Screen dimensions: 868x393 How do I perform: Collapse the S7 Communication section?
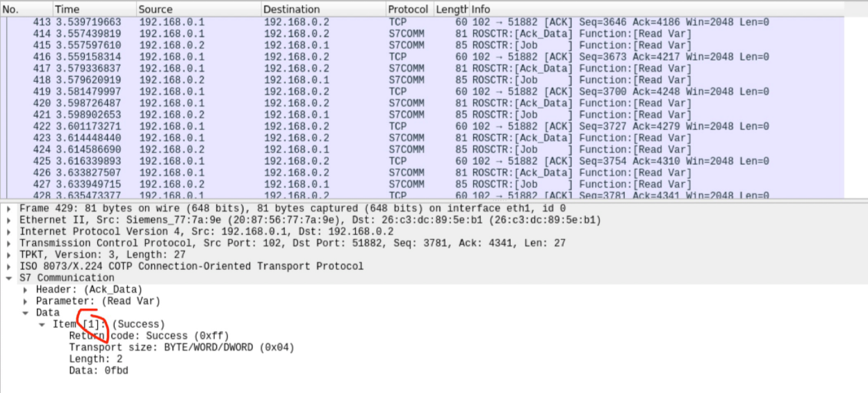(x=9, y=278)
